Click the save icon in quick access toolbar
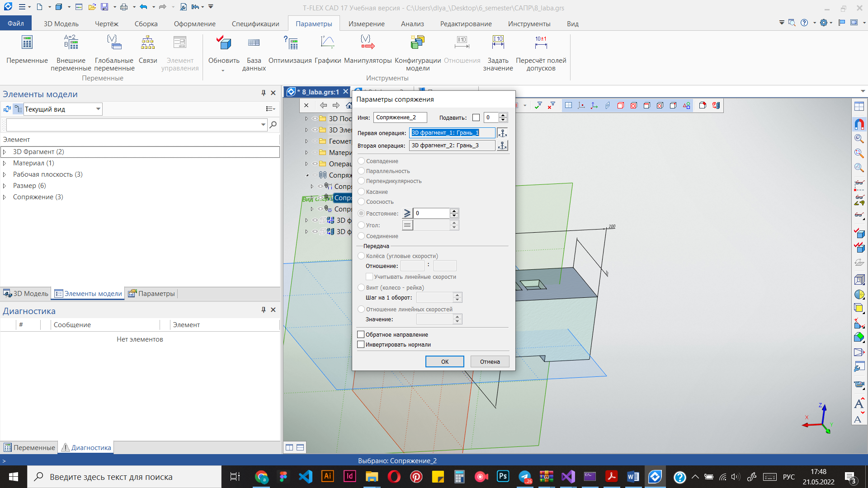The image size is (868, 488). [x=104, y=7]
